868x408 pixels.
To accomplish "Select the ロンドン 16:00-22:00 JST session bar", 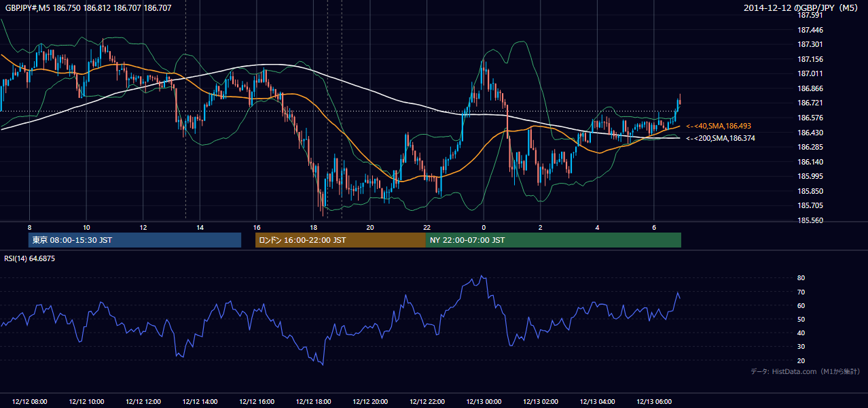I will click(340, 240).
